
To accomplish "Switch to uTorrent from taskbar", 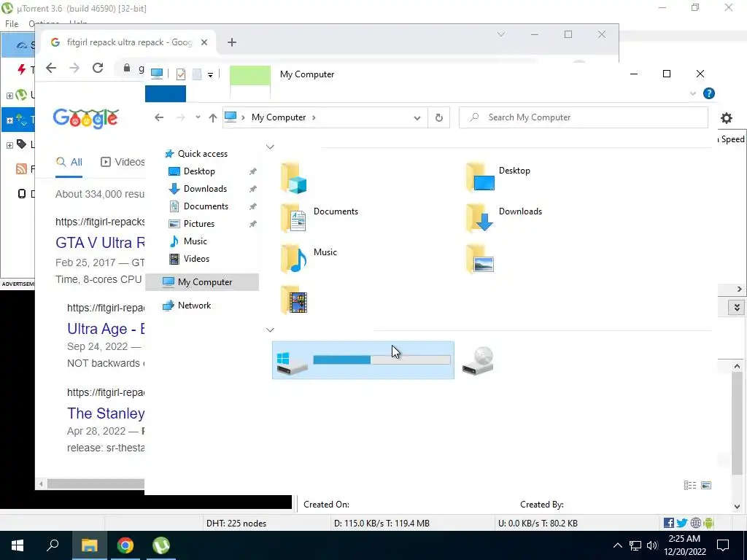I will pos(161,545).
